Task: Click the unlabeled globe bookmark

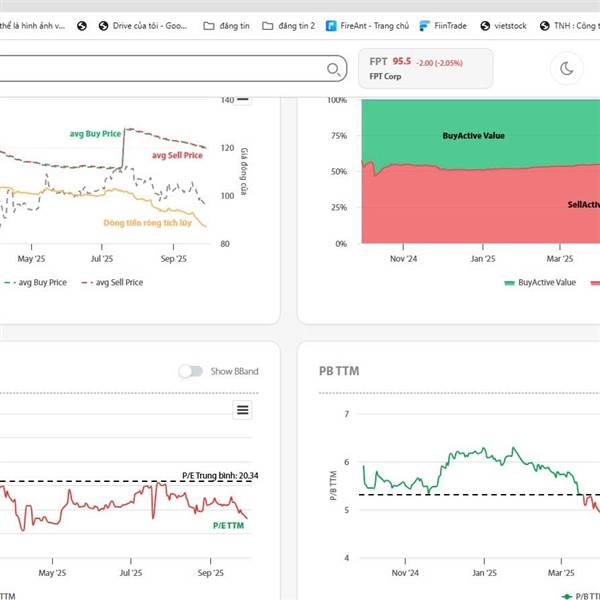Action: tap(82, 26)
